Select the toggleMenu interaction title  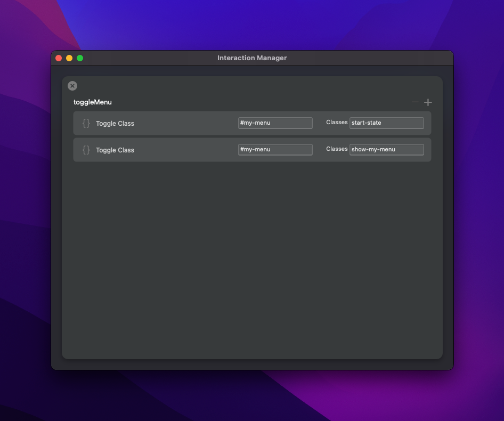click(x=93, y=102)
